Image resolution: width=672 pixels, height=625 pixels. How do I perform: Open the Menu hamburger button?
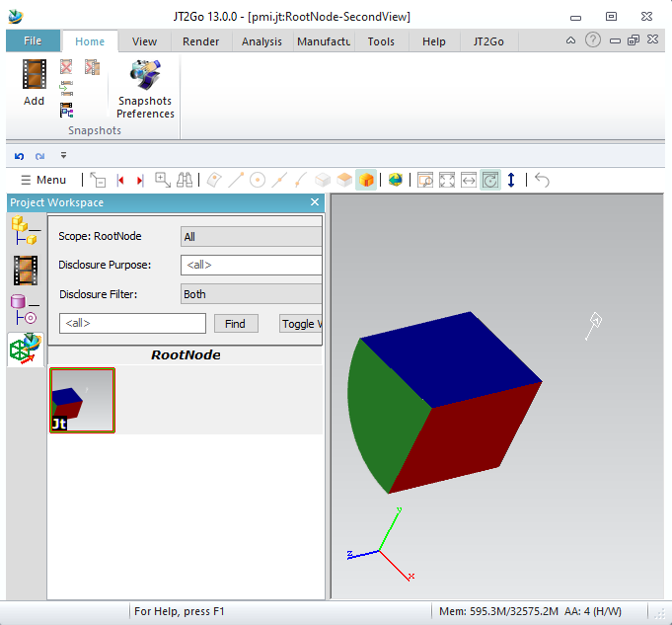[x=43, y=180]
